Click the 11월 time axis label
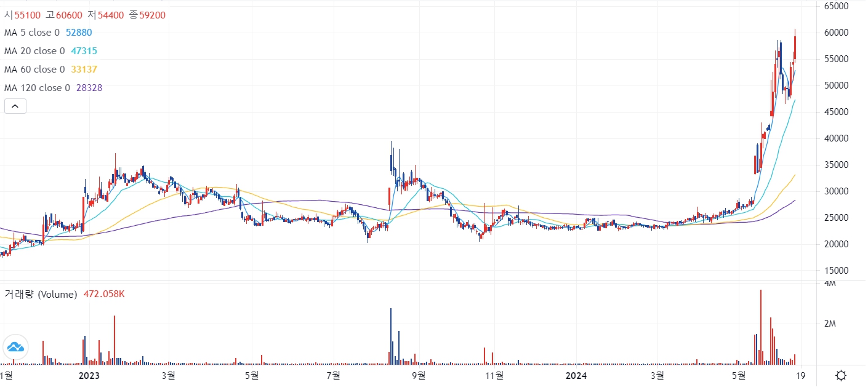Image resolution: width=868 pixels, height=390 pixels. (494, 375)
